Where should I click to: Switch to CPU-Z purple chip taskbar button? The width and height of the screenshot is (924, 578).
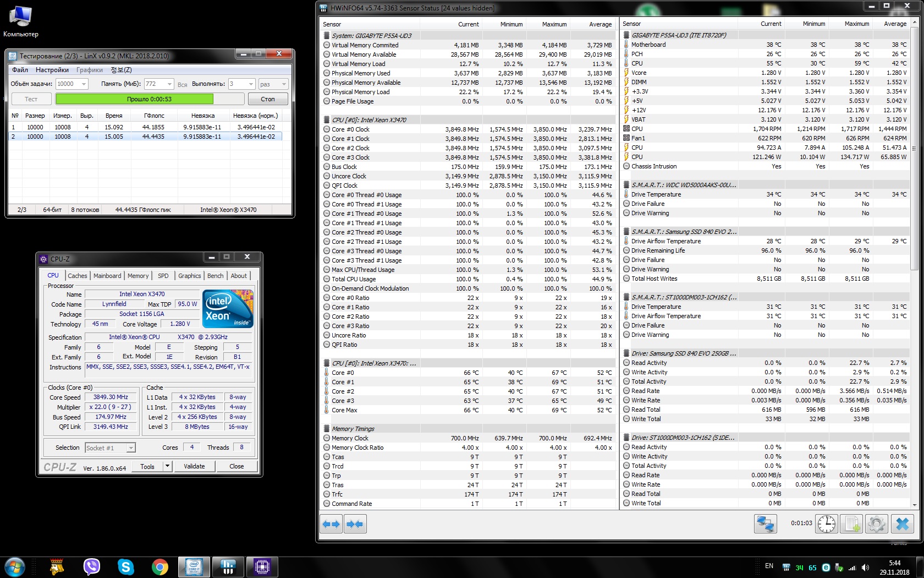[x=262, y=566]
